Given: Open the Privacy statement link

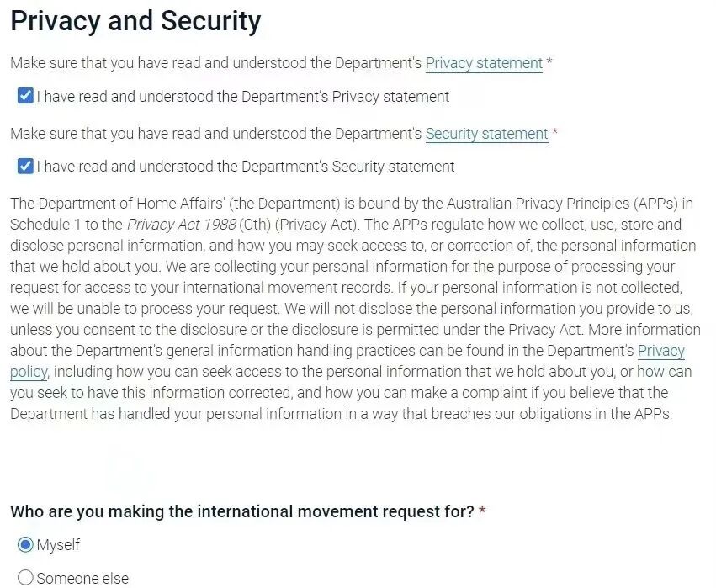Looking at the screenshot, I should pyautogui.click(x=484, y=63).
